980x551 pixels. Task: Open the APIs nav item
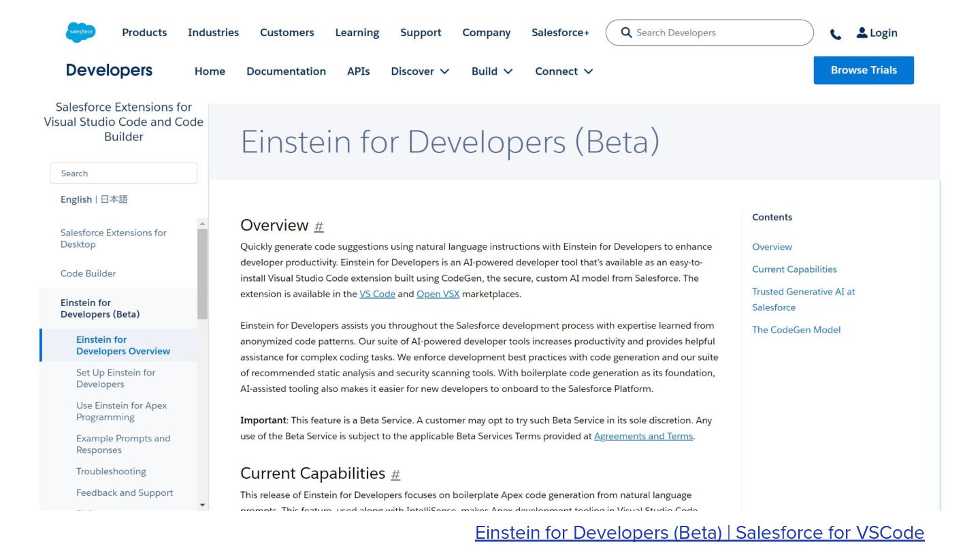coord(359,71)
